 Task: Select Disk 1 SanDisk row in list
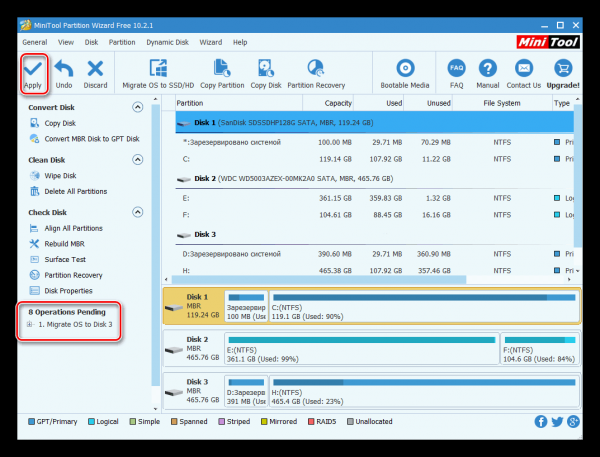click(374, 122)
